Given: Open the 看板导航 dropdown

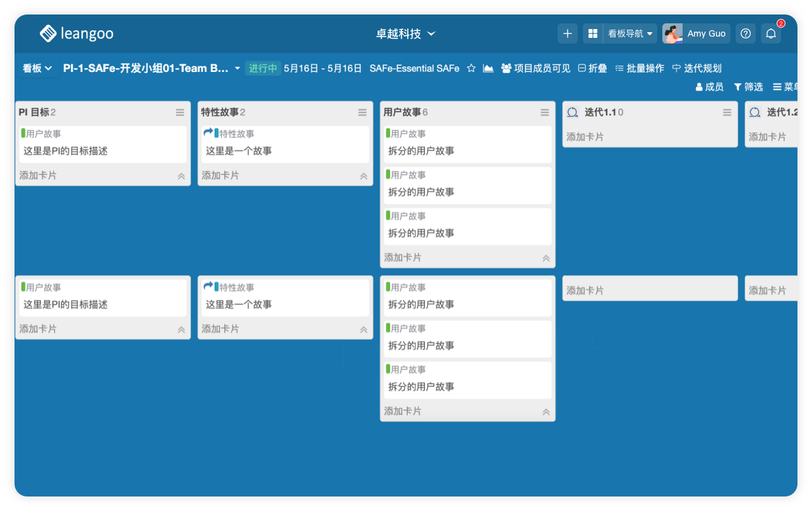Looking at the screenshot, I should [x=630, y=33].
